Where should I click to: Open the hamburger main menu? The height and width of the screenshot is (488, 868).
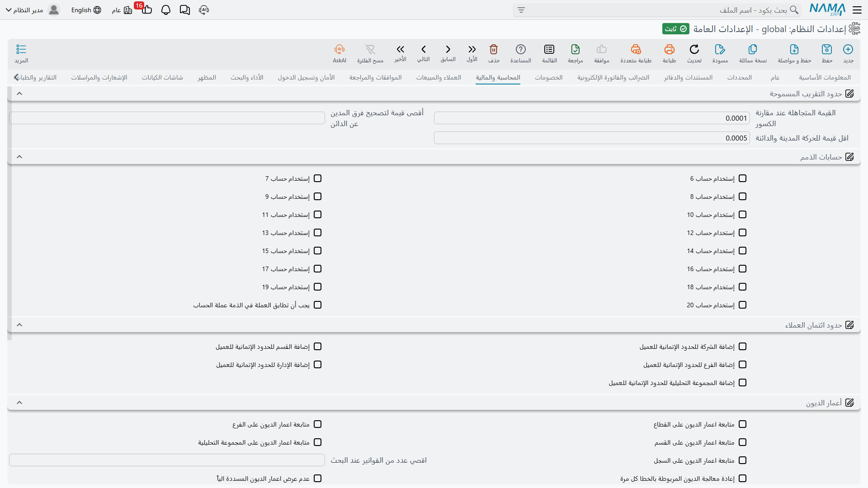[857, 10]
